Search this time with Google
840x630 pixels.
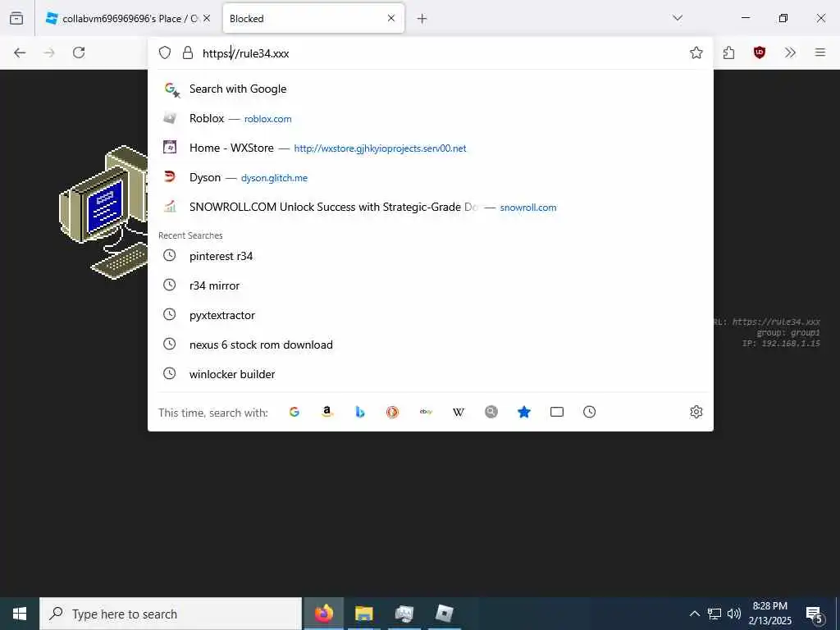(294, 412)
